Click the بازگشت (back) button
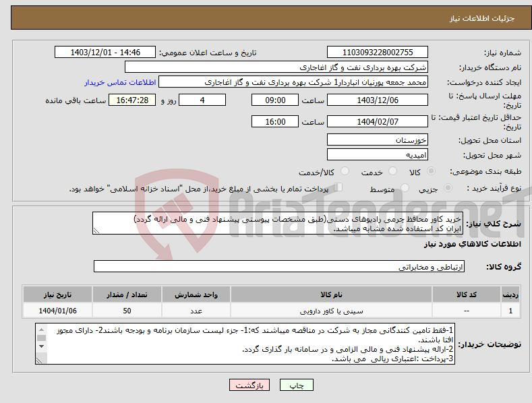 pyautogui.click(x=249, y=385)
